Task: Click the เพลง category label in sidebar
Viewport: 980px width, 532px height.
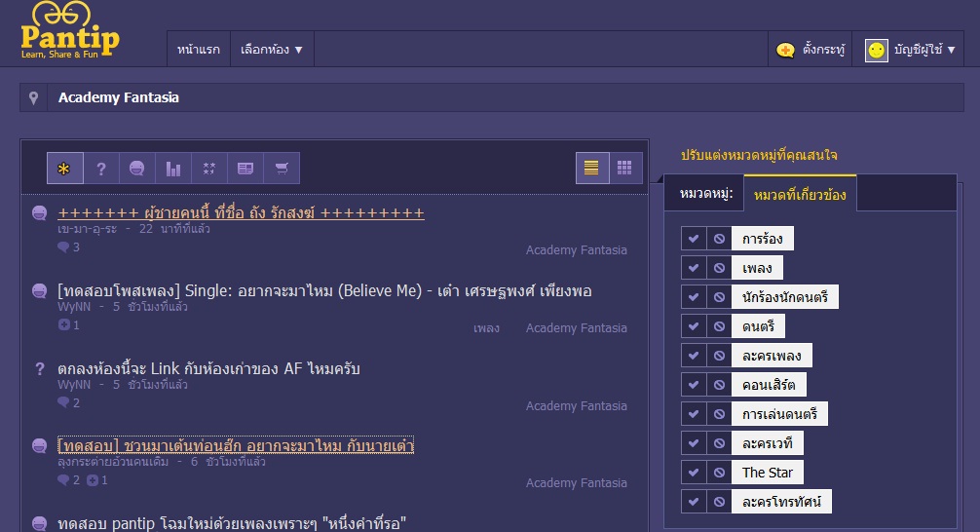Action: pos(757,268)
